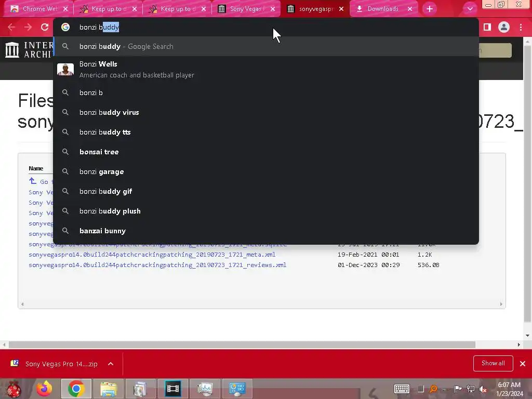Click the Bonzi Wells thumbnail photo
This screenshot has width=532, height=399.
pos(65,69)
